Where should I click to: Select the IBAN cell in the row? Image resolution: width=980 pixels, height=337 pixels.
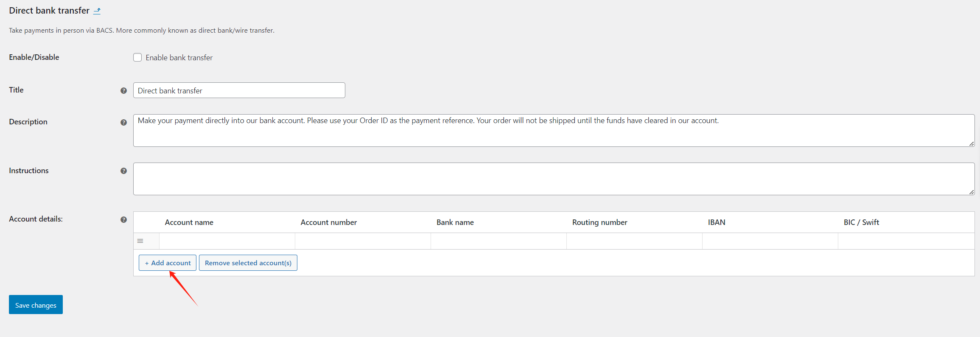[x=770, y=241]
